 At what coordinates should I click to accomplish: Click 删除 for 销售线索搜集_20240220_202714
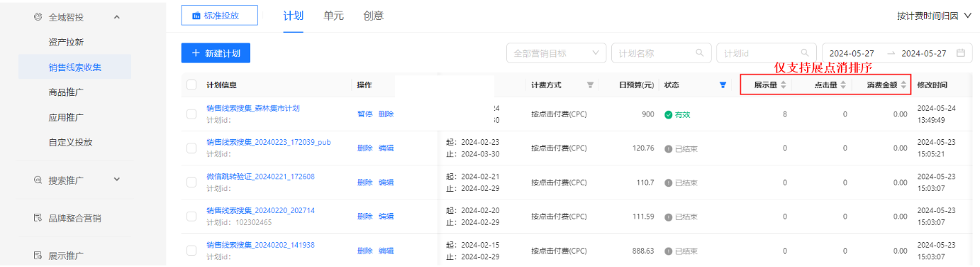[x=364, y=217]
